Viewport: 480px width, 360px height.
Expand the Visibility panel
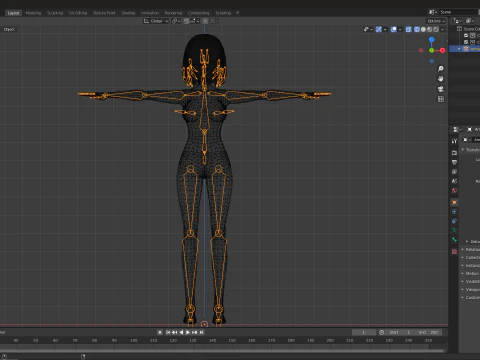[x=471, y=281]
